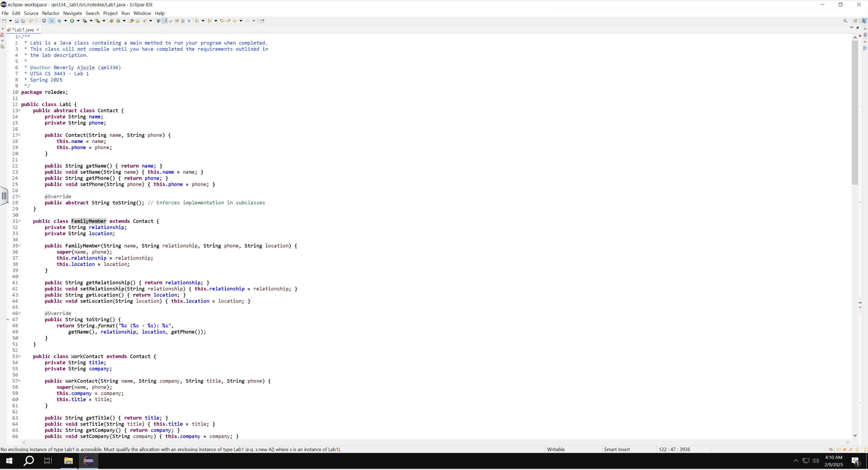Open the Run button dropdown arrow

pos(78,21)
